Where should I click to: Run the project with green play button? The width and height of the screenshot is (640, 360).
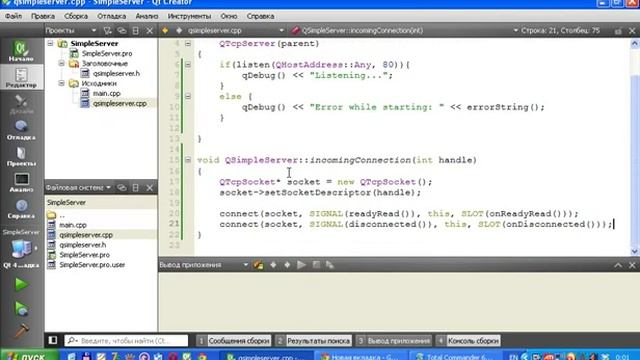tap(21, 284)
